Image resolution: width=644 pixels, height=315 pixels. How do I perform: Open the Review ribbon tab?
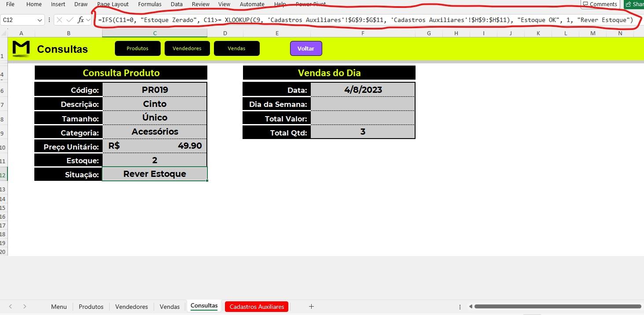tap(201, 4)
